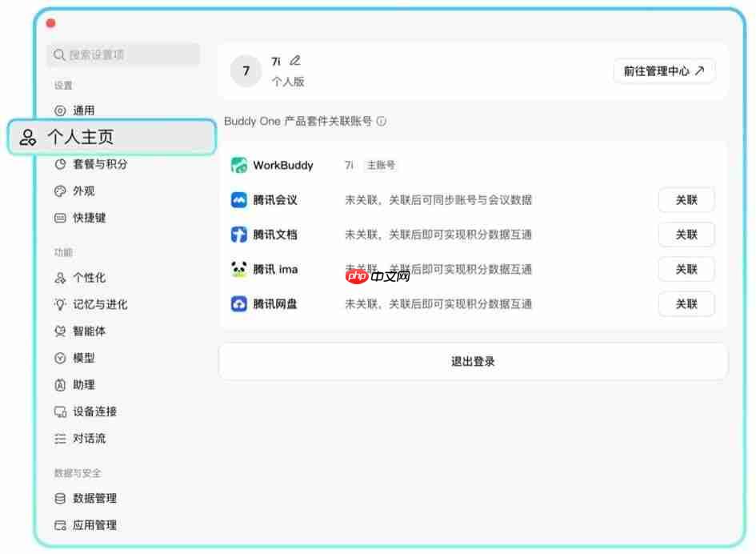
Task: Go to 智能体 settings
Action: tap(89, 331)
